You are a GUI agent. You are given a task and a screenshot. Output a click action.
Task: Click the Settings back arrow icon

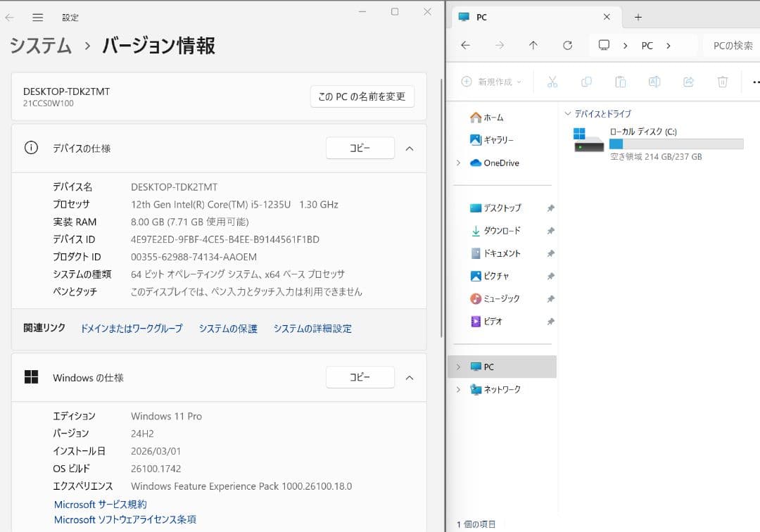[10, 18]
